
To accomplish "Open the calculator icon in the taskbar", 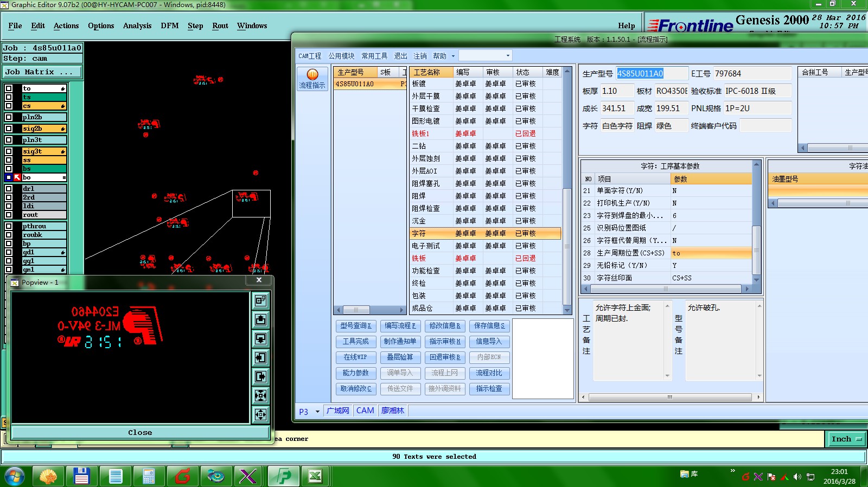I will [x=149, y=477].
